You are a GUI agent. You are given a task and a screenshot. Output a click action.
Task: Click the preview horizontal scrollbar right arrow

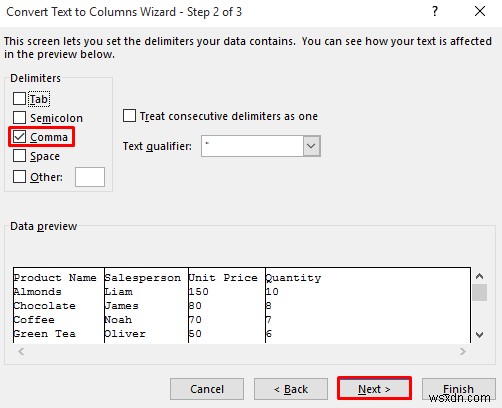click(463, 351)
